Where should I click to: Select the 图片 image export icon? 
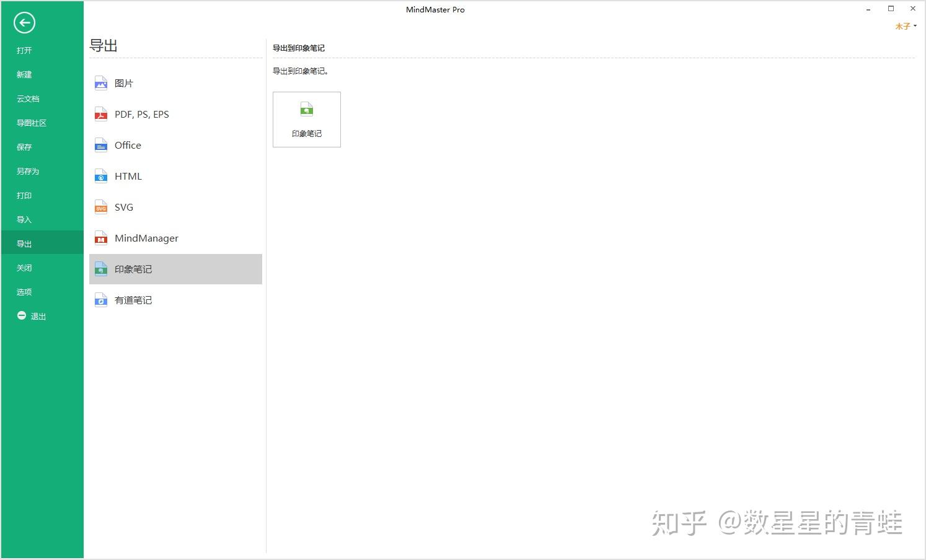tap(101, 83)
